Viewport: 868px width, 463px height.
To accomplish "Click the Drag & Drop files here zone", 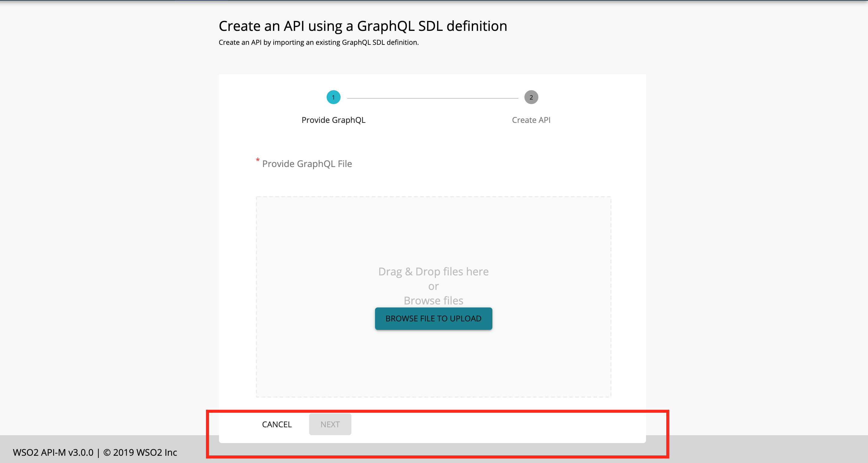I will 433,271.
